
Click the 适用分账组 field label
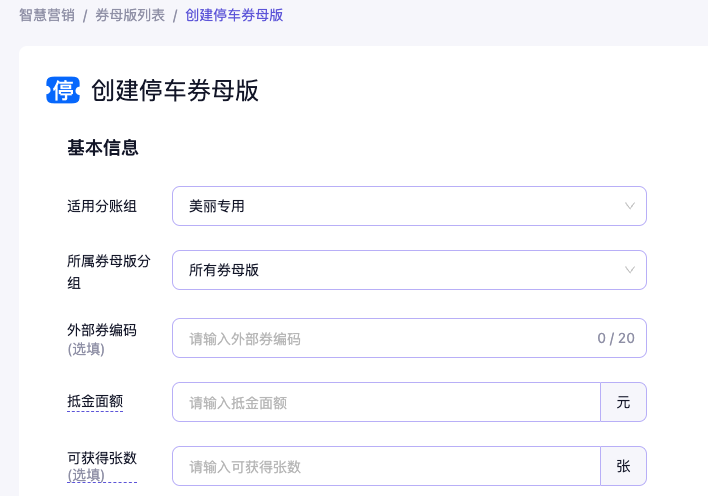[102, 206]
